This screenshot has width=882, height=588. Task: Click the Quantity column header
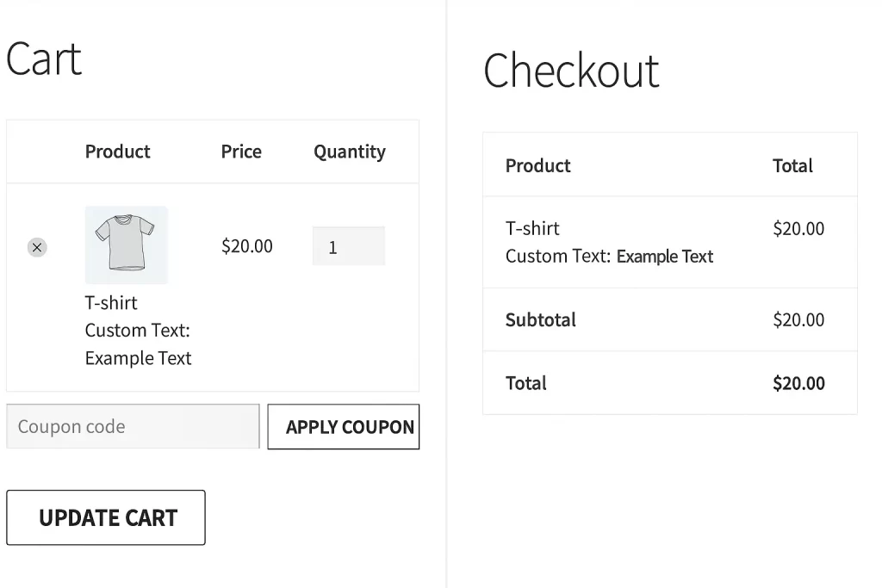point(349,152)
